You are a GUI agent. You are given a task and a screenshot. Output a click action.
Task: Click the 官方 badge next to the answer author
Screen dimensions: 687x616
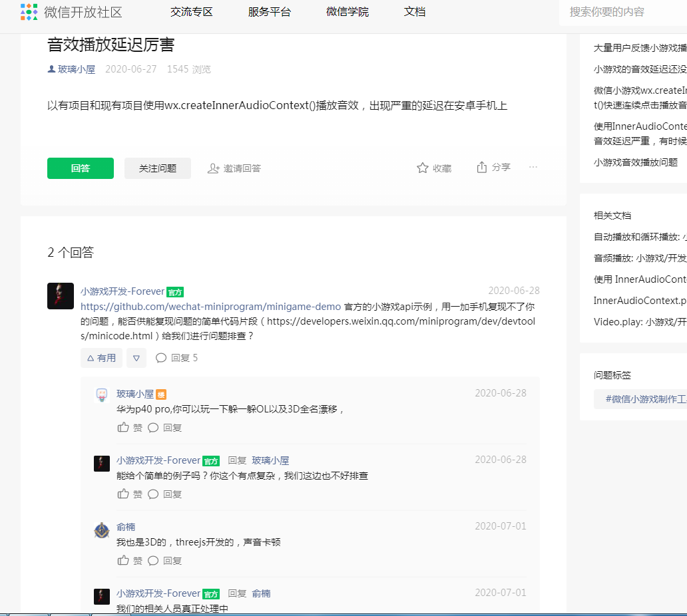[x=175, y=292]
